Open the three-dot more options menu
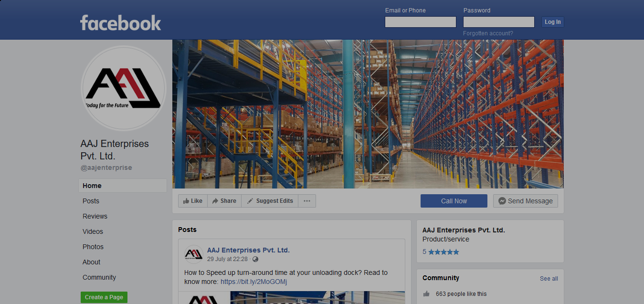 tap(307, 201)
